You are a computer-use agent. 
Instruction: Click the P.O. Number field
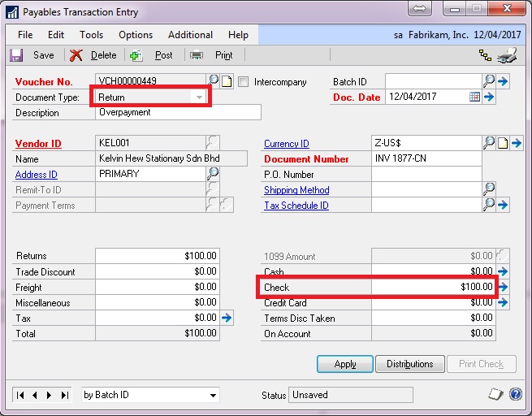[427, 174]
